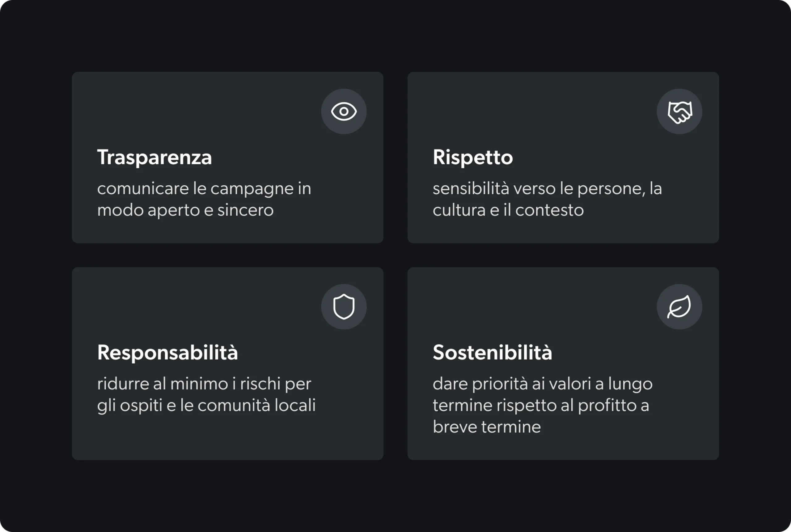Select the description text under Rispetto
The height and width of the screenshot is (532, 791).
pos(547,199)
